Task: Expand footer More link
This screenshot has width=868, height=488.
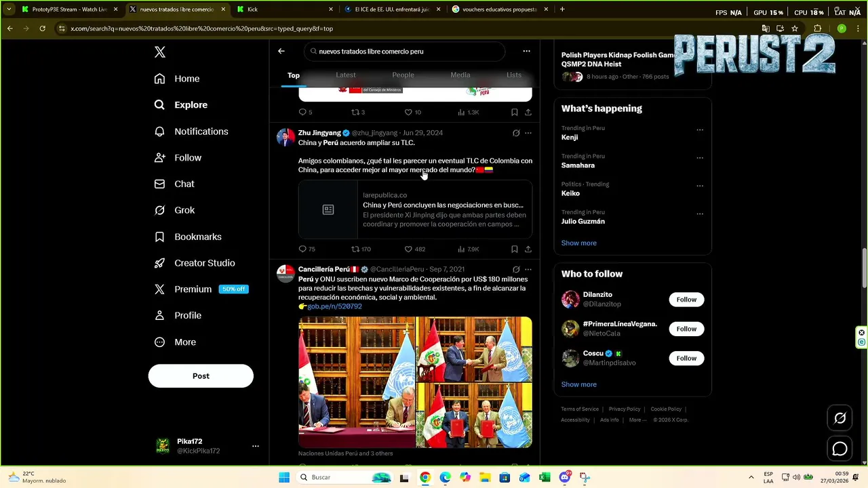Action: [x=637, y=420]
